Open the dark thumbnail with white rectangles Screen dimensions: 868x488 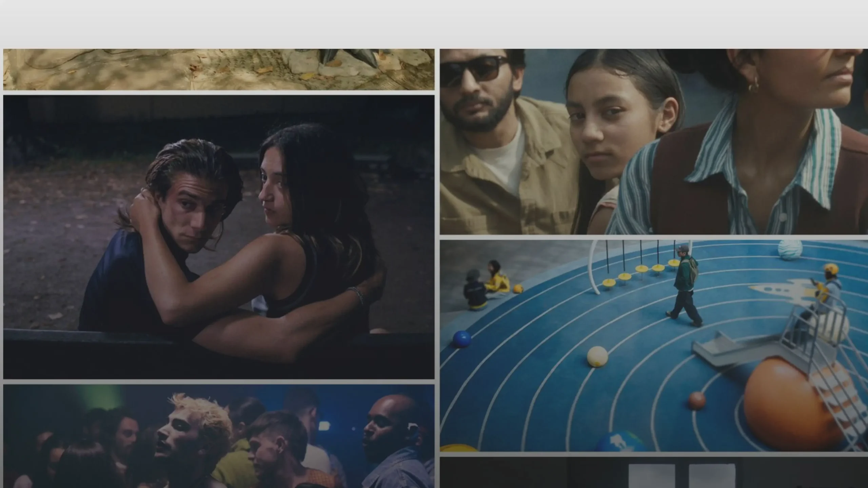[x=654, y=473]
